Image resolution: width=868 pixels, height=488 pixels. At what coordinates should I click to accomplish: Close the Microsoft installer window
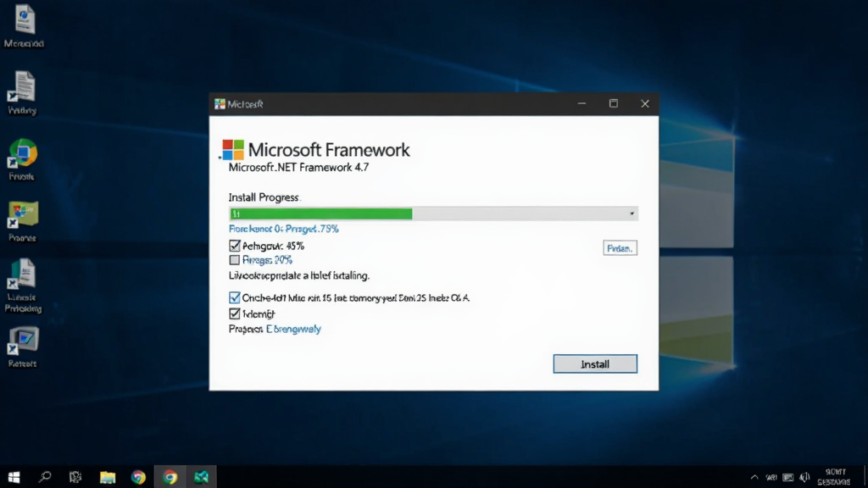pos(645,103)
